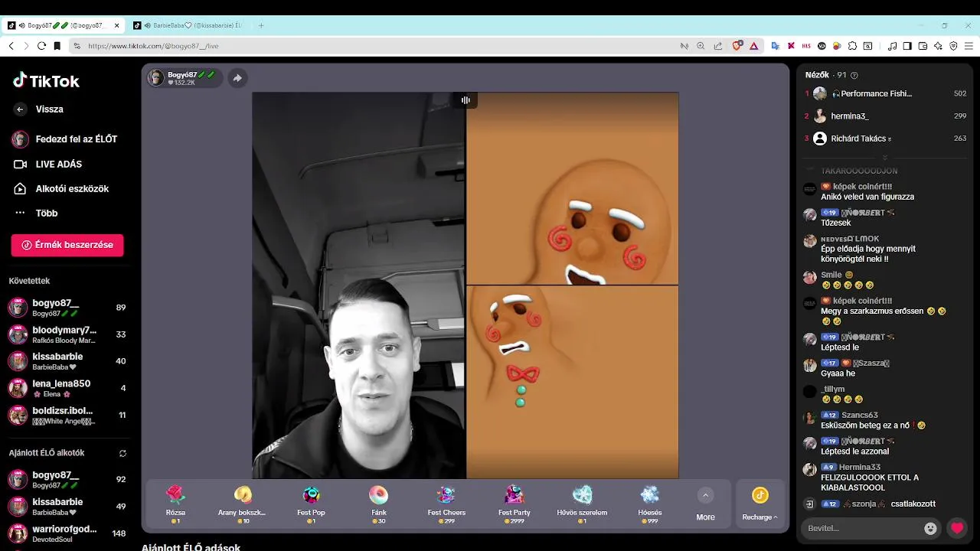Send the Rózsa gift
The image size is (980, 551).
tap(176, 503)
